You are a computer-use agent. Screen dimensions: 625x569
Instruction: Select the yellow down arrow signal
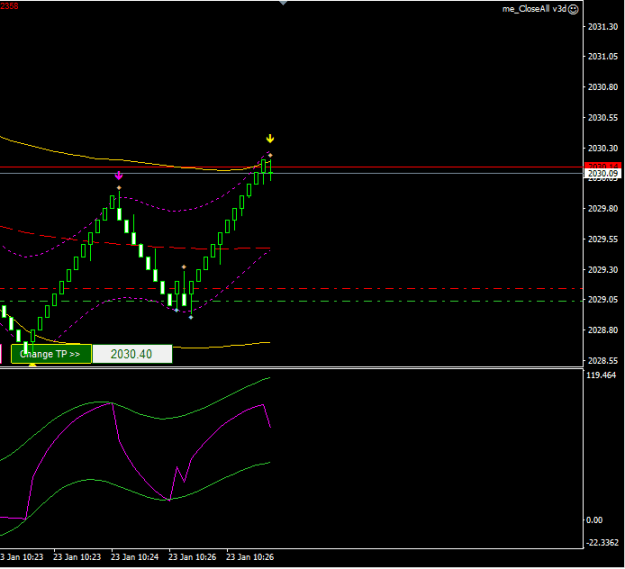tap(270, 139)
